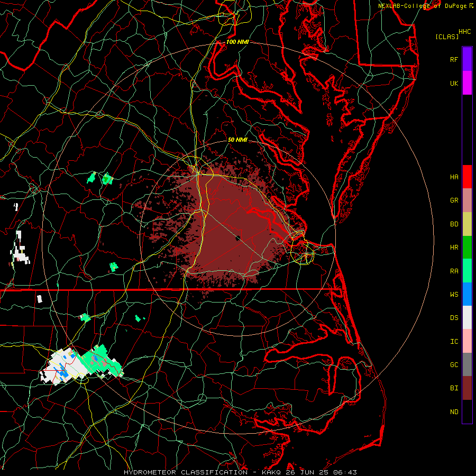Click the KAKQ station identifier

pos(271,472)
